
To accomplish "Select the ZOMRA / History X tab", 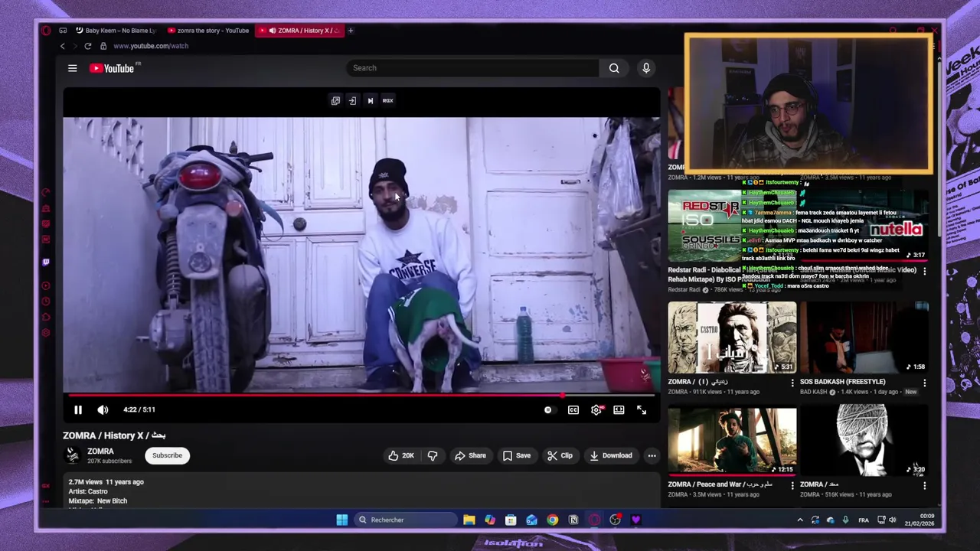I will [x=300, y=31].
